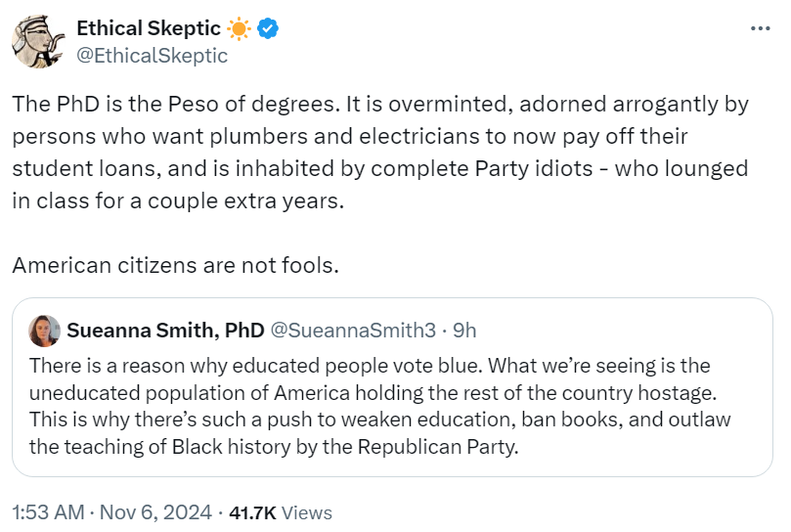
Task: Click Sueanna Smith's small profile picture
Action: (44, 331)
